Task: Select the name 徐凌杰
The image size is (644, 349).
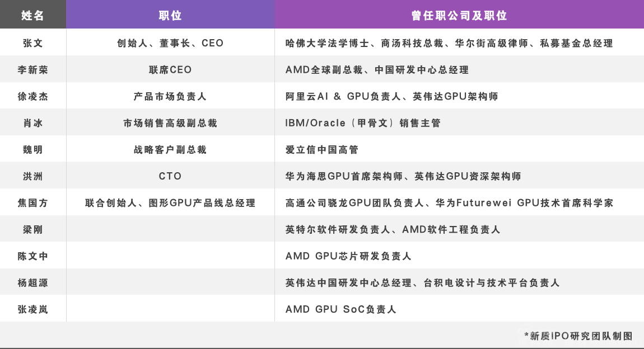Action: tap(33, 96)
